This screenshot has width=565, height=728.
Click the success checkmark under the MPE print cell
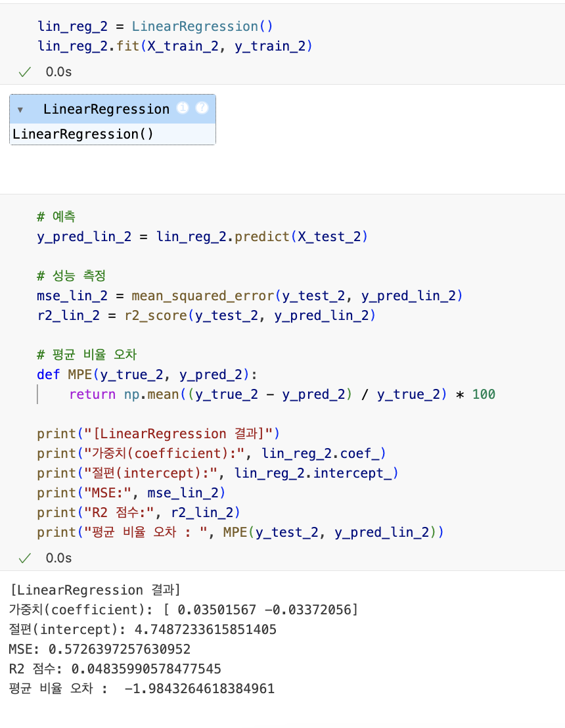[24, 558]
